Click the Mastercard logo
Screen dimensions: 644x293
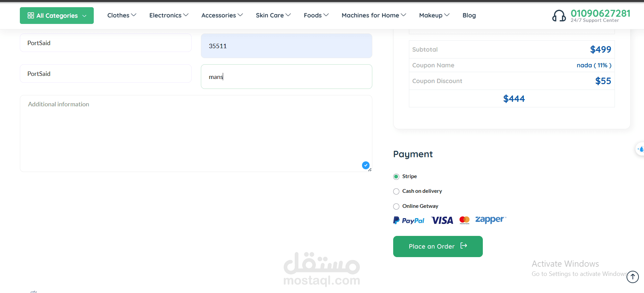pyautogui.click(x=464, y=220)
